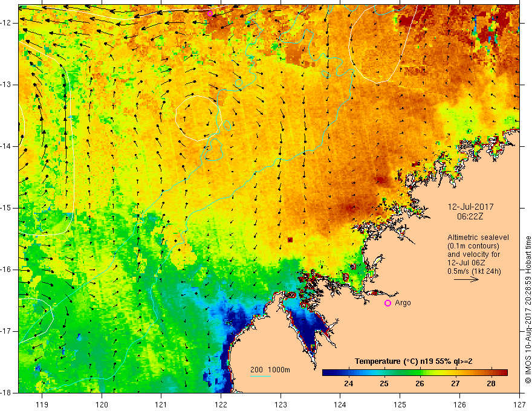Click the latitude axis label '-17'
This screenshot has height=411, width=532.
coord(7,331)
